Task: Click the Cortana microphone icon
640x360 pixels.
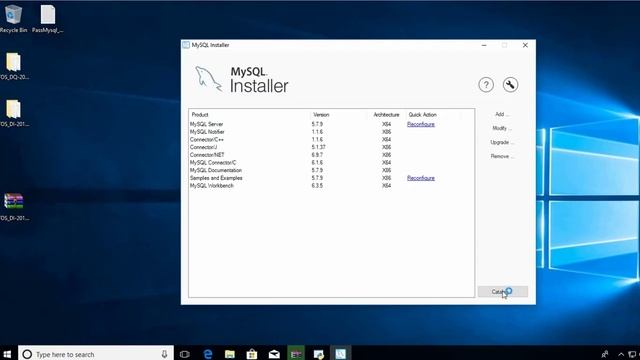Action: click(x=164, y=354)
